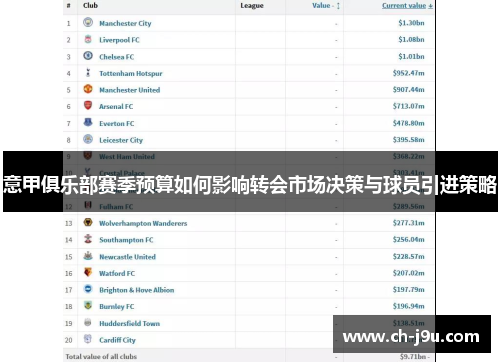This screenshot has height=362, width=500.
Task: Open the Manchester United club link
Action: click(130, 90)
